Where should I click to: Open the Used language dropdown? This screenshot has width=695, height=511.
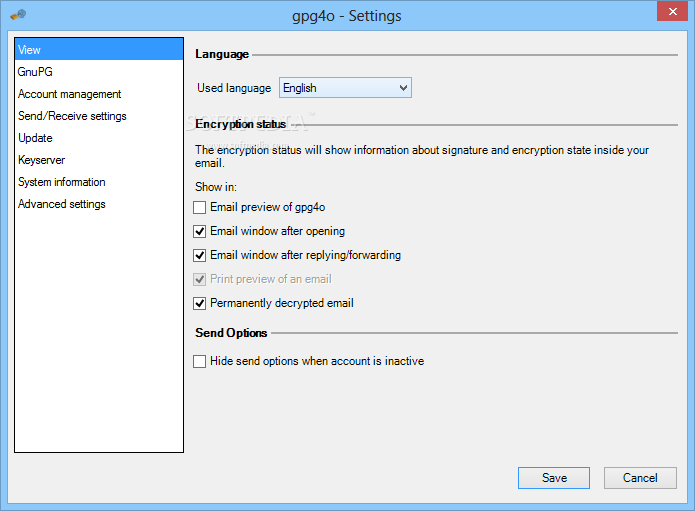pyautogui.click(x=345, y=88)
